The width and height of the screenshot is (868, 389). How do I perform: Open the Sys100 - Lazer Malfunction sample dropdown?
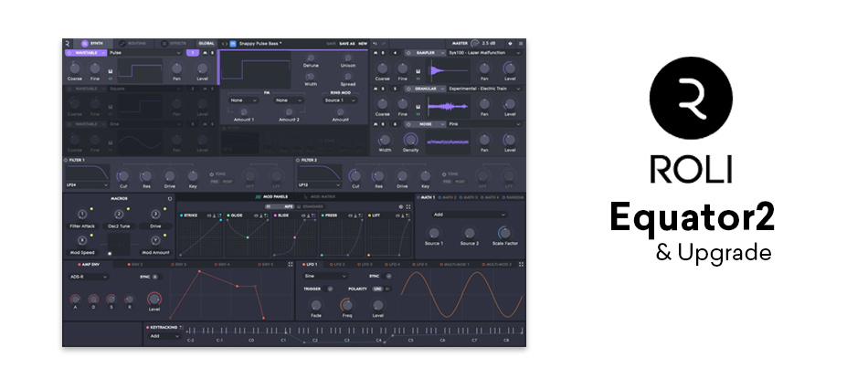[484, 53]
